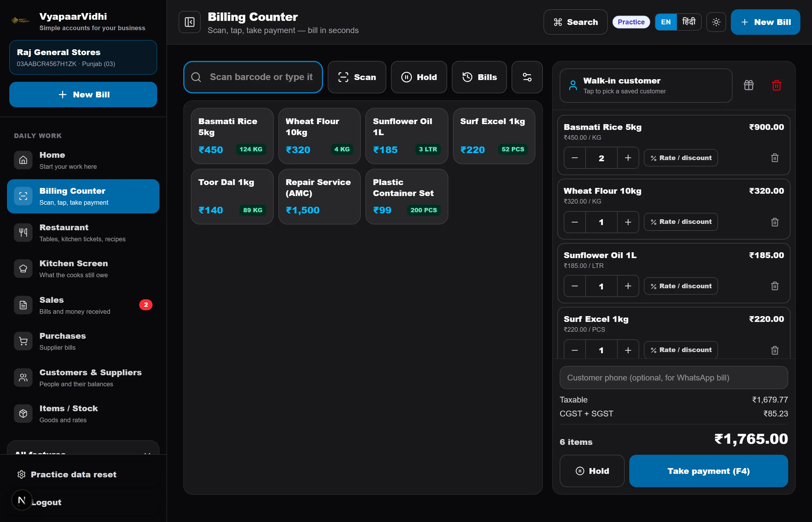Open Restaurant section in sidebar

83,233
